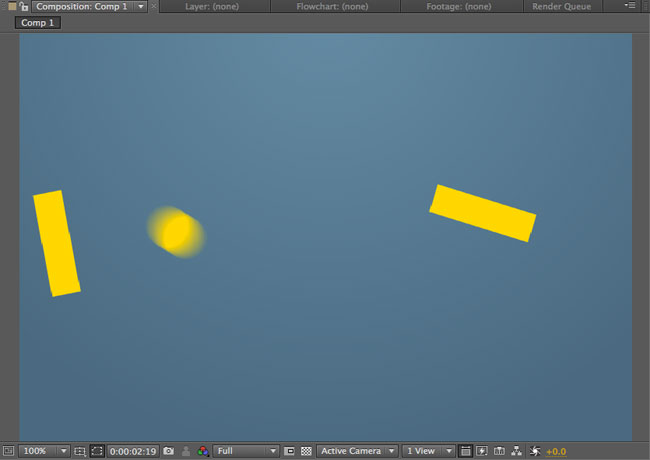Select the blurred yellow ball in the comp
The height and width of the screenshot is (460, 650).
tap(176, 232)
